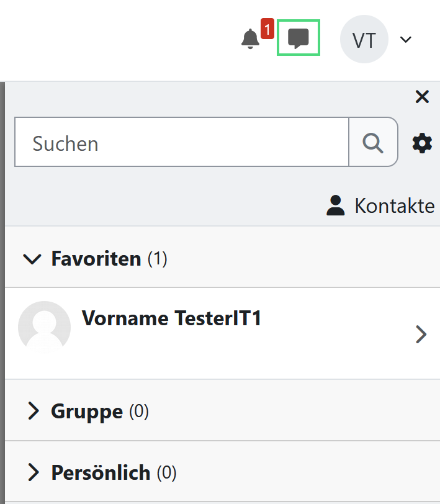Click the Favoriten section heading
Screen dimensions: 440x504
(96, 258)
